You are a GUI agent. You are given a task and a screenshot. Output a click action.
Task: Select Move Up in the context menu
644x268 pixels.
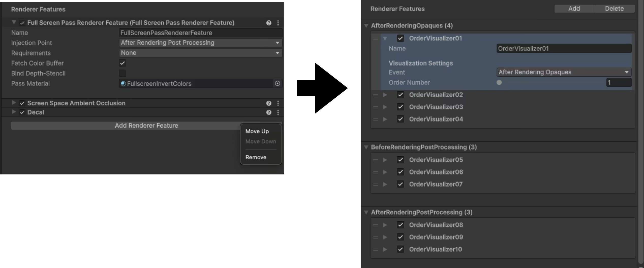pyautogui.click(x=257, y=131)
